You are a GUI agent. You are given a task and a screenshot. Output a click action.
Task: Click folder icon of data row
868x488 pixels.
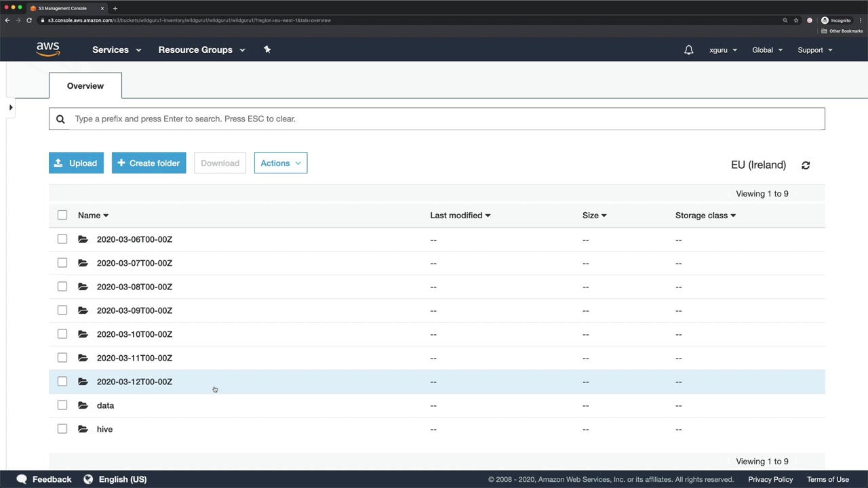pos(83,405)
